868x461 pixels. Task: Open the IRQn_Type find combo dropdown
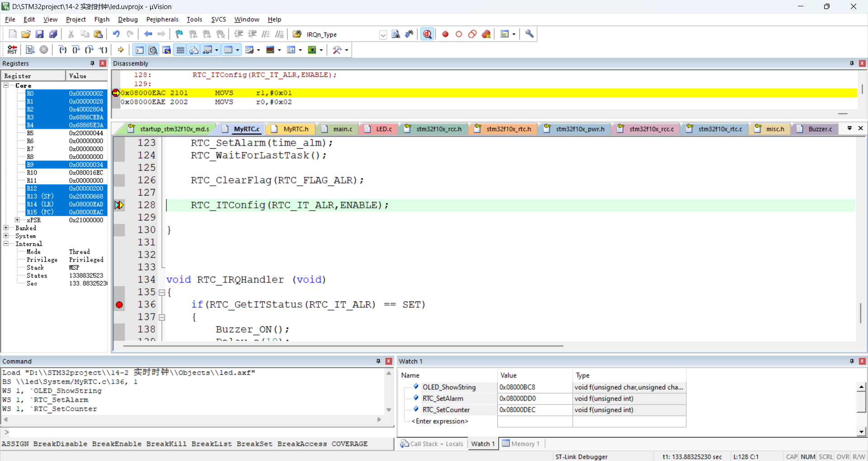click(x=383, y=35)
